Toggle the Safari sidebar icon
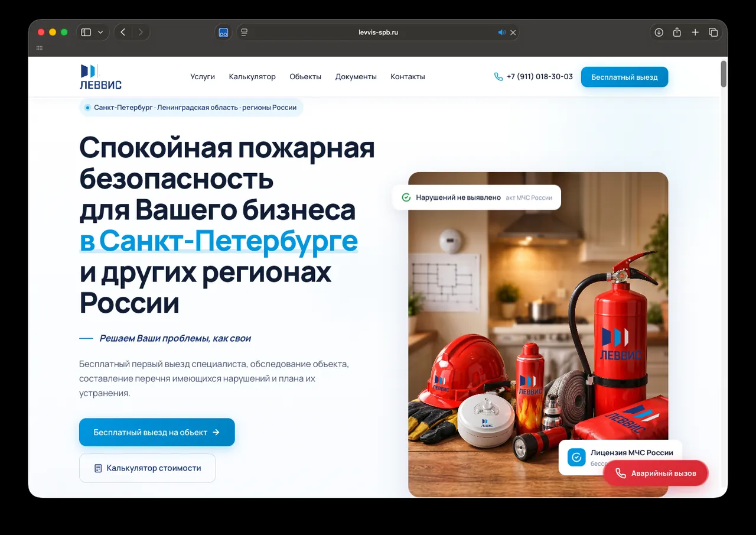The width and height of the screenshot is (756, 535). 86,33
